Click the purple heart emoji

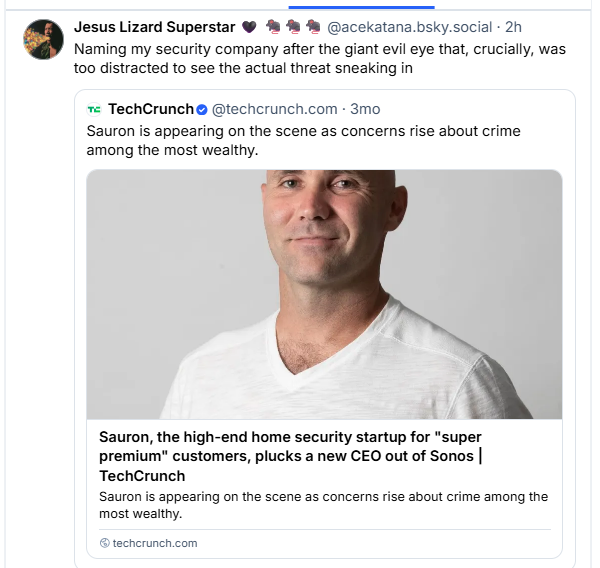(x=249, y=27)
